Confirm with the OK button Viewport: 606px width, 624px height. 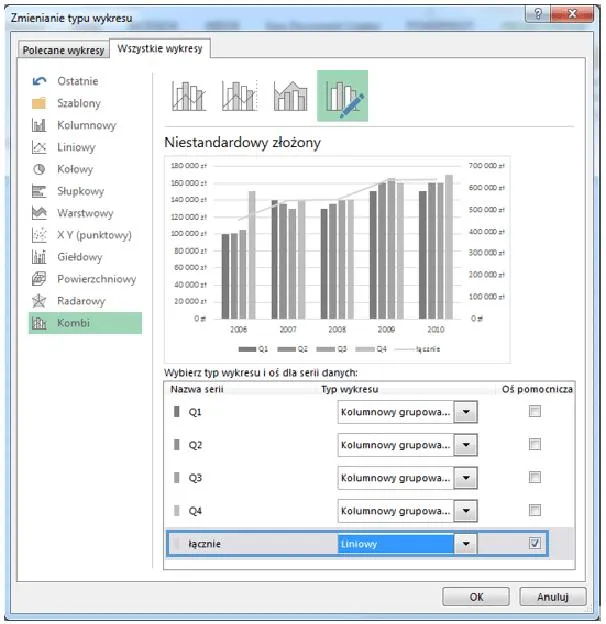coord(476,597)
